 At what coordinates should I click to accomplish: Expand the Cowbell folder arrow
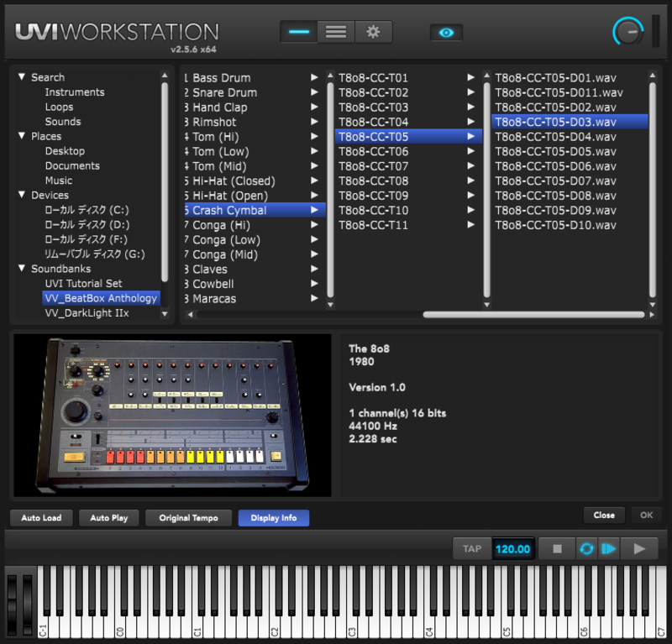(x=314, y=284)
